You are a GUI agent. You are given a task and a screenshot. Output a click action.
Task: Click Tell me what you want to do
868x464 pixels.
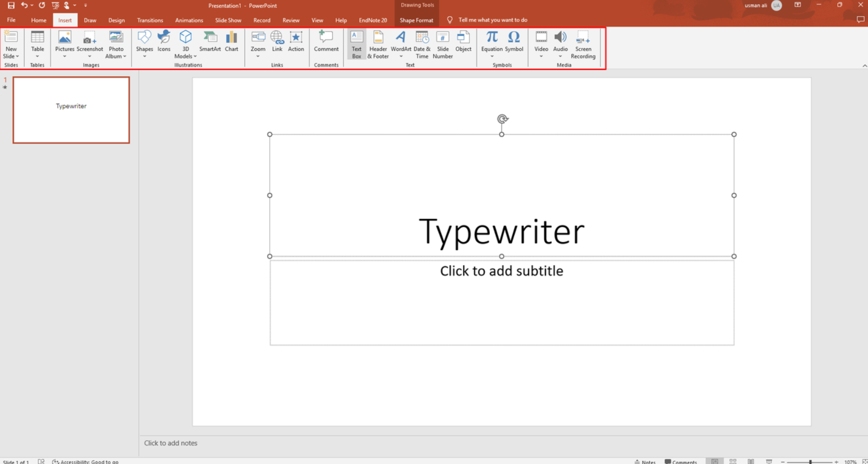[x=493, y=20]
